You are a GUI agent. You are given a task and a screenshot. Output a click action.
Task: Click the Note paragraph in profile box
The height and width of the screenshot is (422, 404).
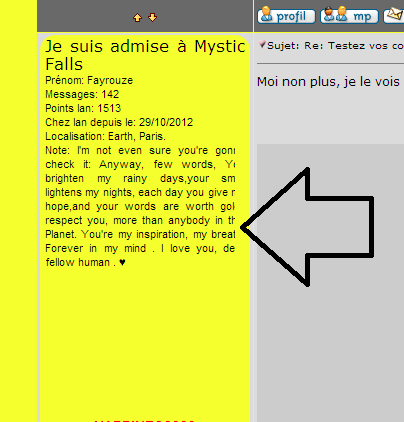[x=140, y=206]
